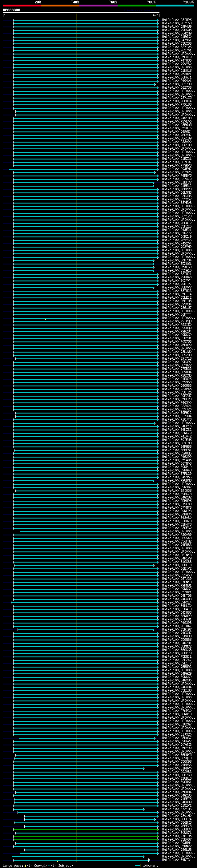Select hit label UniRef100_Q6XIM3

pyautogui.click(x=176, y=443)
